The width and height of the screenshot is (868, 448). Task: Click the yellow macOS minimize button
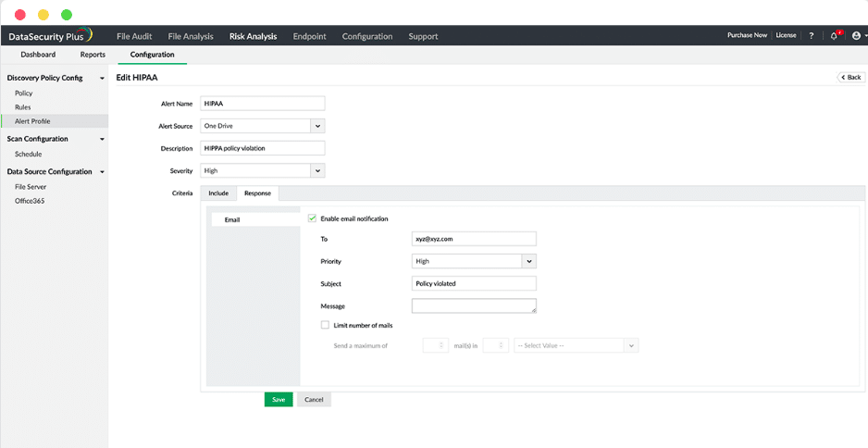[x=43, y=15]
